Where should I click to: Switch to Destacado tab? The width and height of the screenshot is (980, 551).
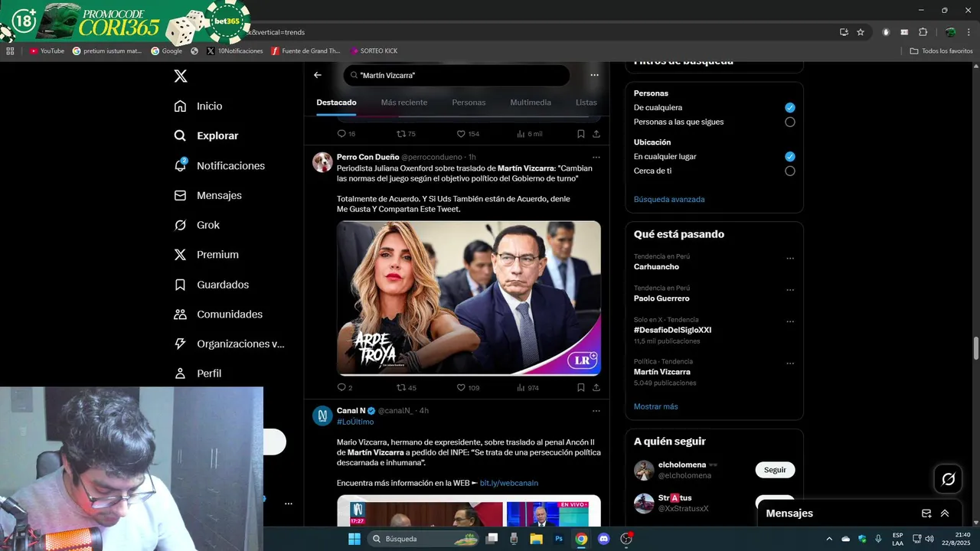click(336, 103)
